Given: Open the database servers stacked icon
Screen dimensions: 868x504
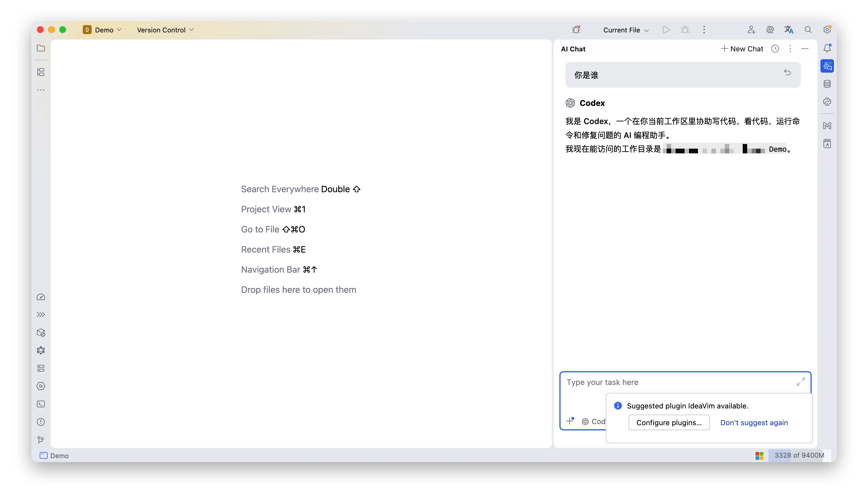Looking at the screenshot, I should click(41, 369).
